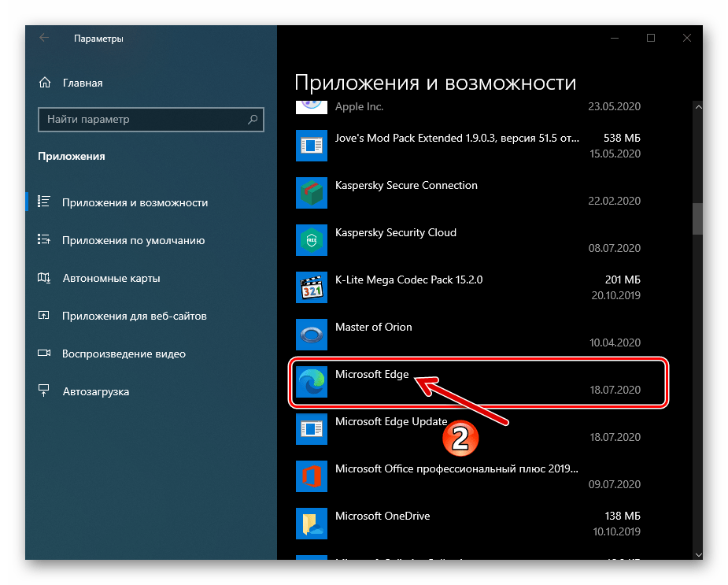Click the Воспроизведение видео camera icon
Image resolution: width=728 pixels, height=585 pixels.
coord(44,354)
